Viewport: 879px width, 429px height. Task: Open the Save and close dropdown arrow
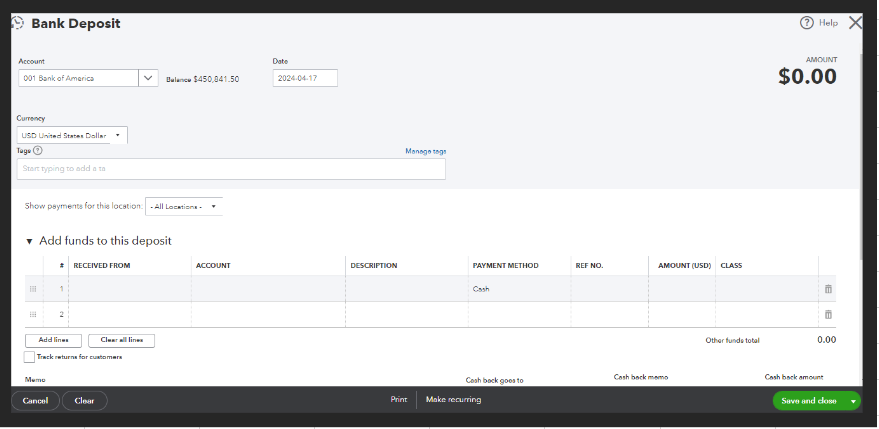tap(854, 401)
